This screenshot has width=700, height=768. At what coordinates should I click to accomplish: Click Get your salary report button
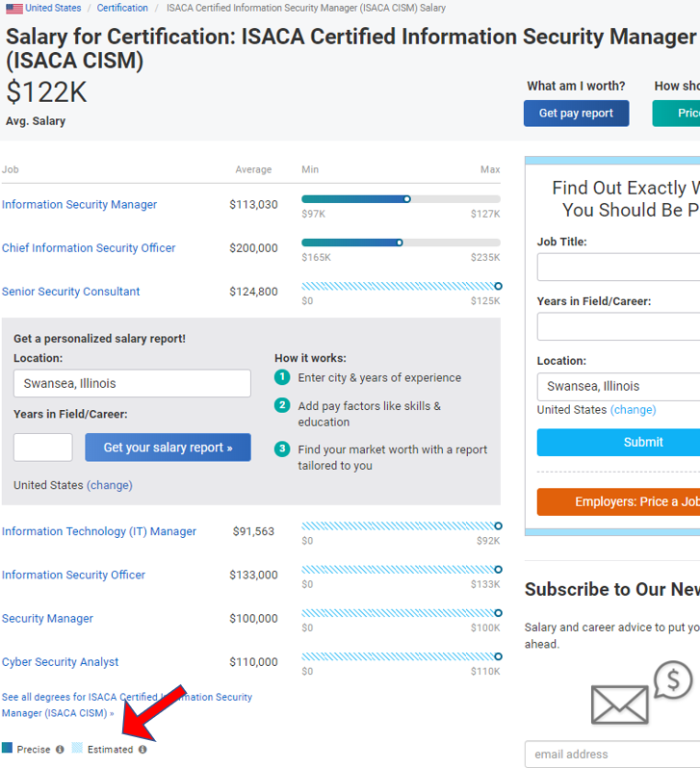168,448
